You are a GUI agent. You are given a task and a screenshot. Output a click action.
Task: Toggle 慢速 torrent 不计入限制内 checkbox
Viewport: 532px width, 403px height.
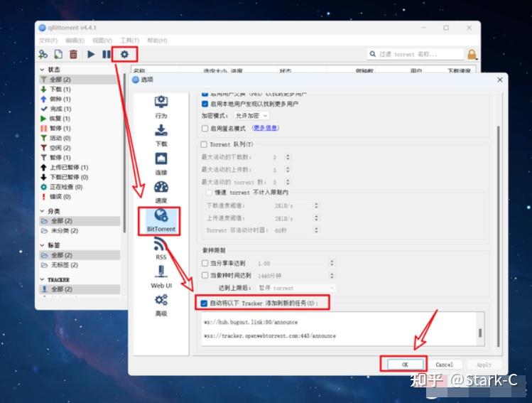point(209,193)
